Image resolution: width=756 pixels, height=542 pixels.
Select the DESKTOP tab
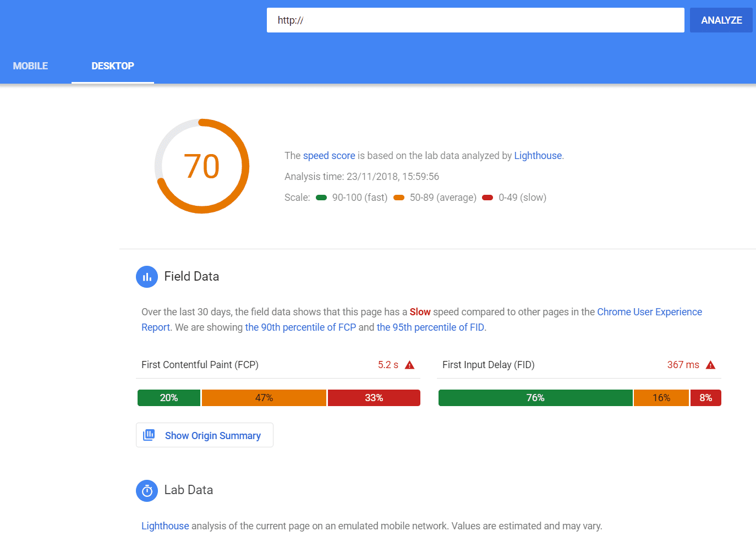[x=113, y=66]
